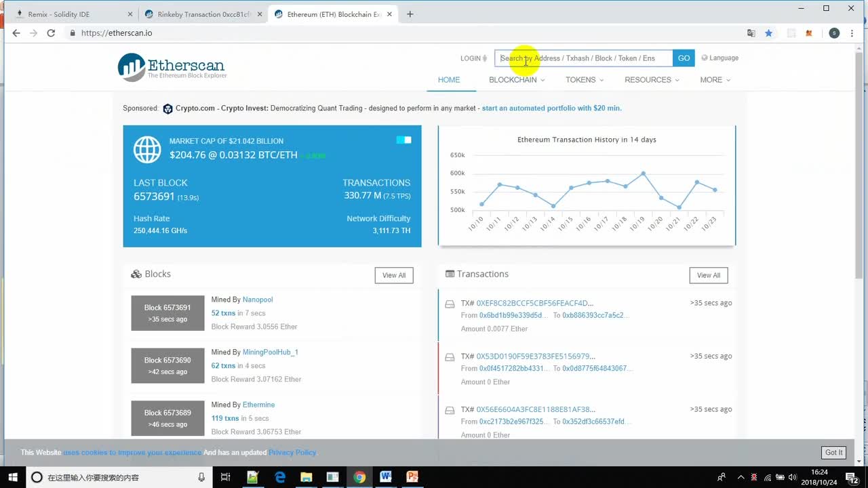This screenshot has width=868, height=488.
Task: Launch Microsoft Edge from the taskbar
Action: 280,477
